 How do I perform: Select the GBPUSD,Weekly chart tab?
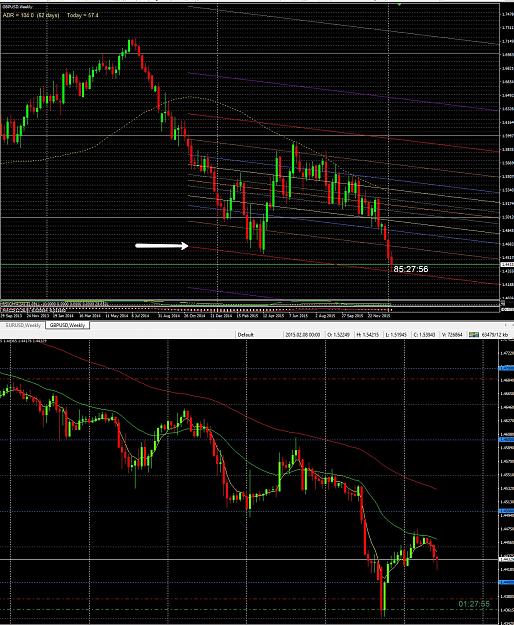pyautogui.click(x=67, y=325)
